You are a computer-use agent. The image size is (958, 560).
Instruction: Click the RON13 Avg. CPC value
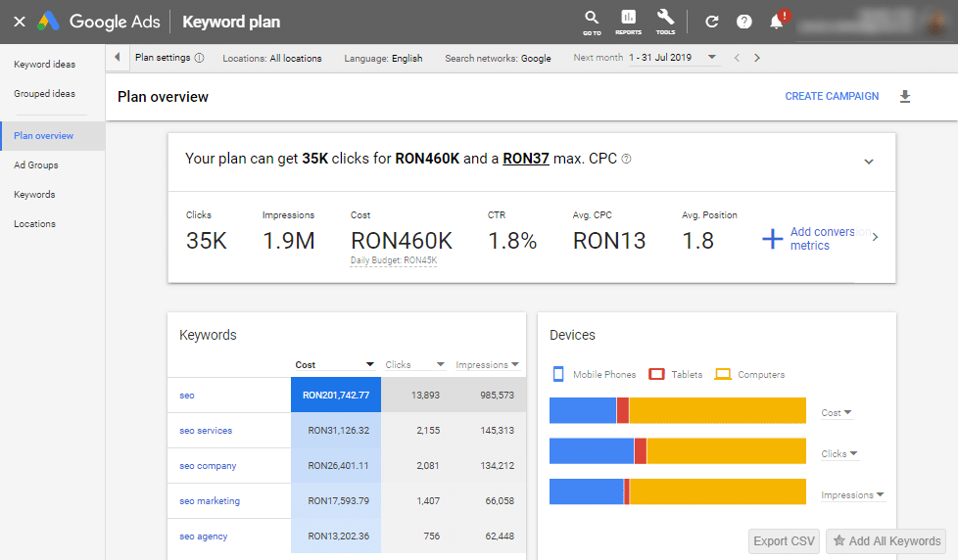[609, 241]
